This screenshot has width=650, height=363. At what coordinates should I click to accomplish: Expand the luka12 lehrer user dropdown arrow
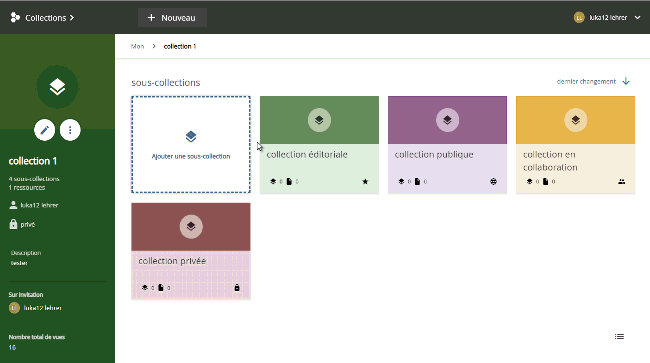click(x=638, y=17)
